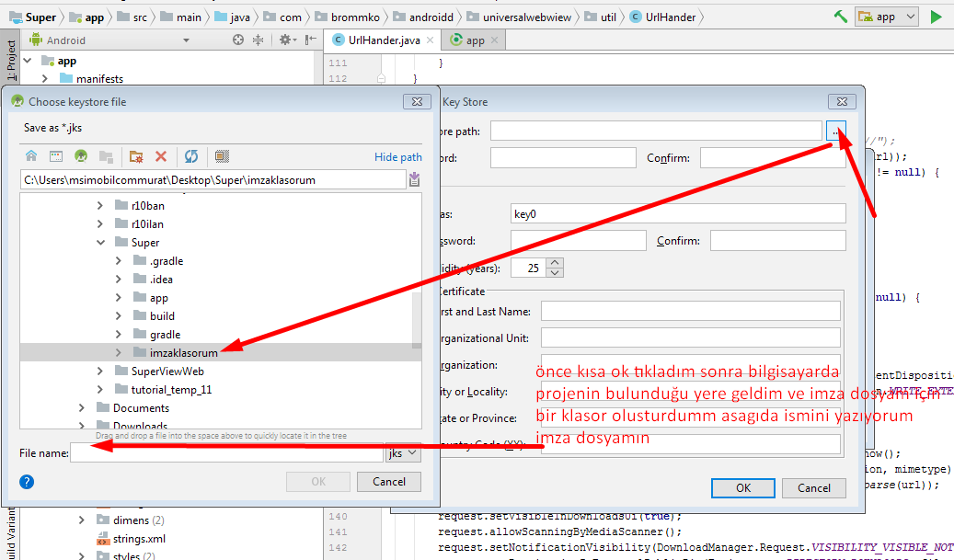This screenshot has height=560, width=954.
Task: Expand the SuperViewWeb folder
Action: [x=99, y=371]
